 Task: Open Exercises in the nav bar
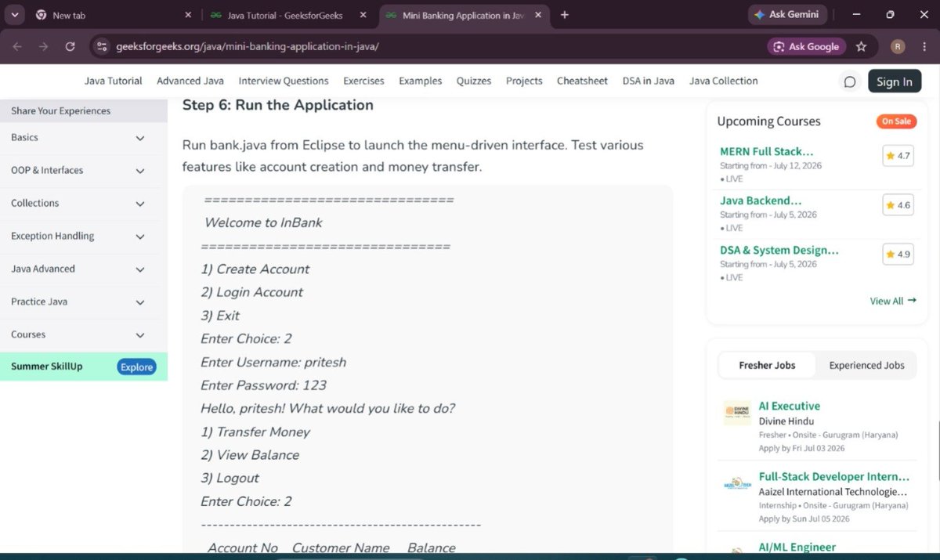click(363, 81)
